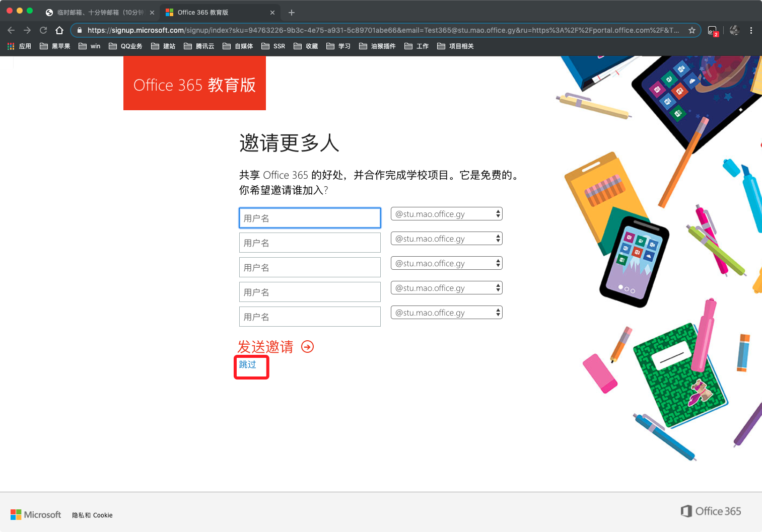Open the 黑苹果 bookmark folder
The width and height of the screenshot is (762, 532).
point(55,46)
